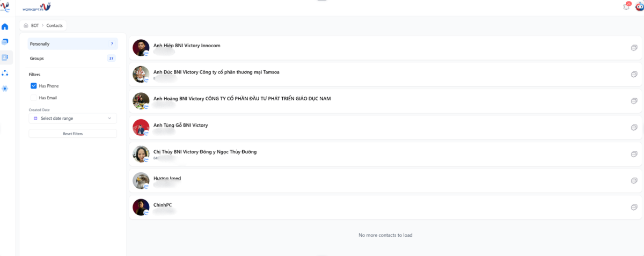The width and height of the screenshot is (644, 256).
Task: Go to BOT in the breadcrumb
Action: (35, 25)
